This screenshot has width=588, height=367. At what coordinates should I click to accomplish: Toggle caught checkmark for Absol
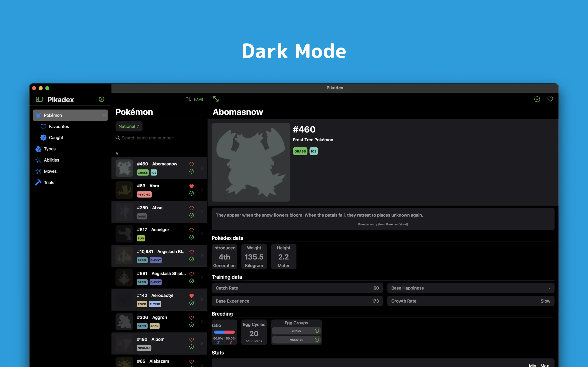pos(192,215)
